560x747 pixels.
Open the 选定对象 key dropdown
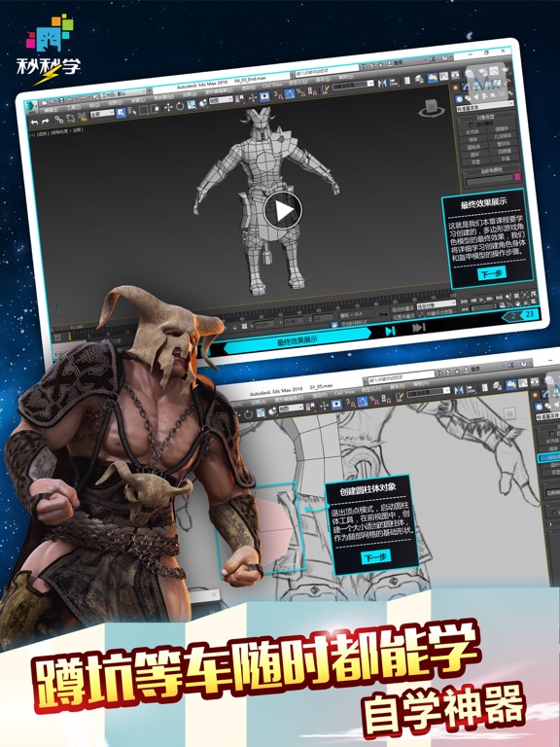437,304
